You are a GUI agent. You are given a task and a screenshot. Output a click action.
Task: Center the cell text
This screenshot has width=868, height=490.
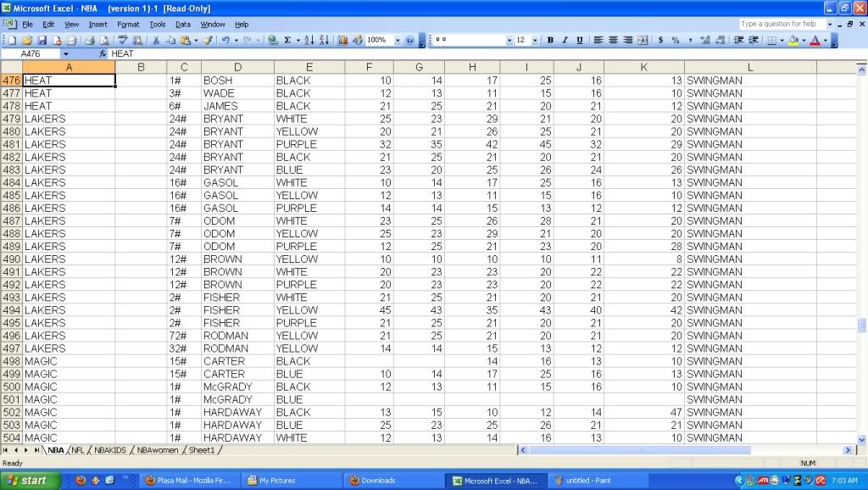[614, 40]
